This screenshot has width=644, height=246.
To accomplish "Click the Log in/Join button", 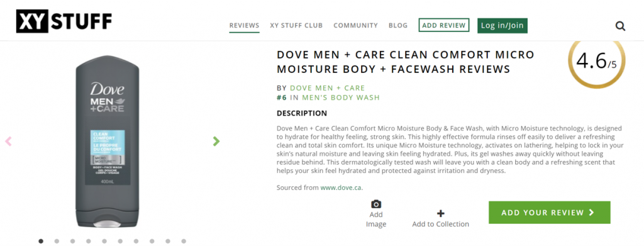I will [x=502, y=25].
